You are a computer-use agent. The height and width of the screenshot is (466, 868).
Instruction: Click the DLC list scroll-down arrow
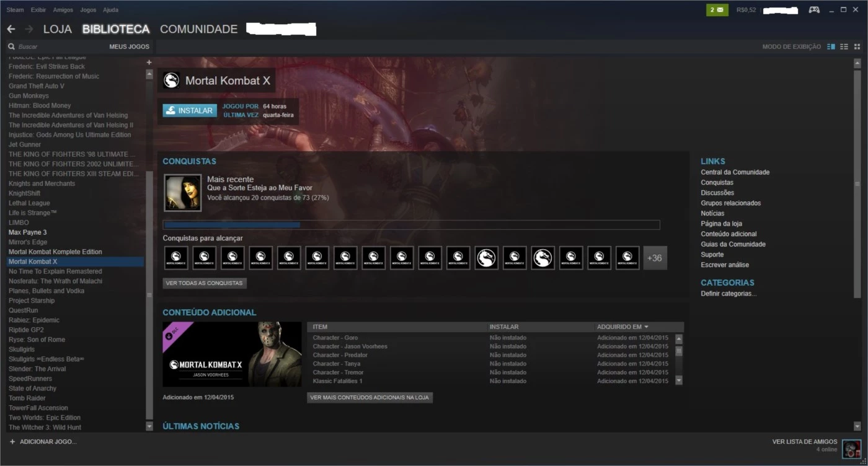pos(679,380)
